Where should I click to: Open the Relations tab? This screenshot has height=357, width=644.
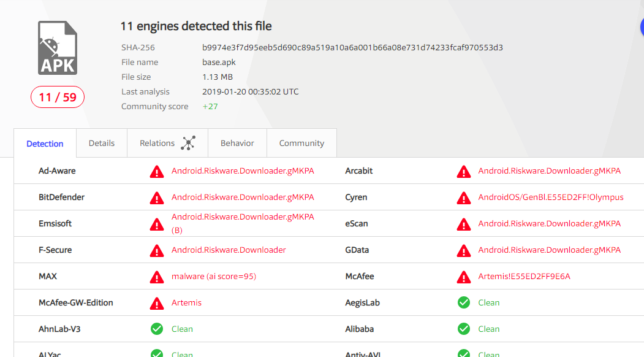[167, 143]
